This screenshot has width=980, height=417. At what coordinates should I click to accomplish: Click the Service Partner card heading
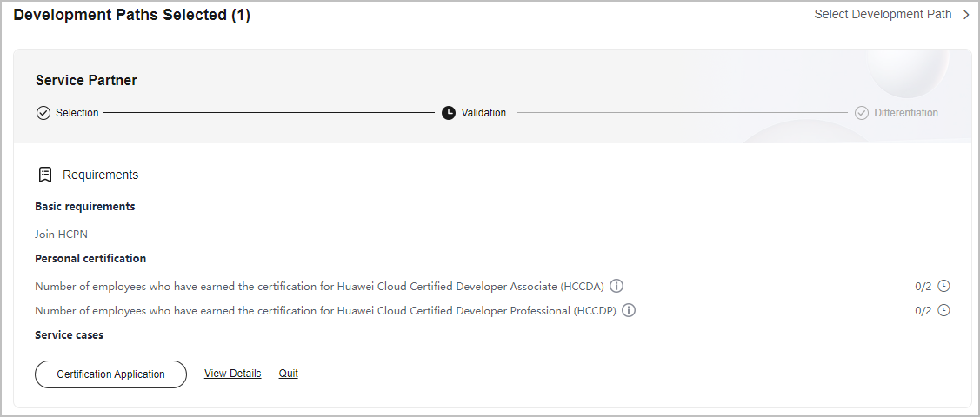point(86,80)
